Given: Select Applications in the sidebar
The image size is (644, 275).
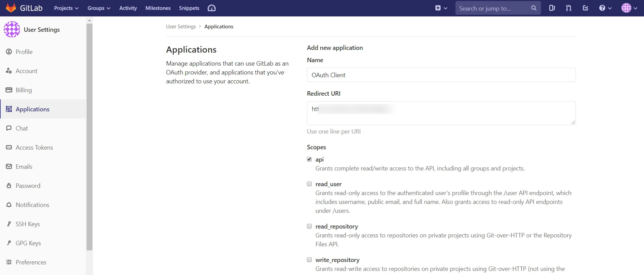Looking at the screenshot, I should [43, 109].
